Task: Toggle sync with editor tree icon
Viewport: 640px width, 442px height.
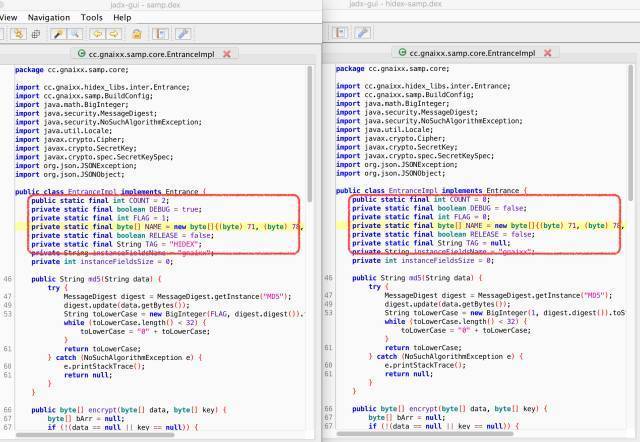Action: [x=18, y=34]
